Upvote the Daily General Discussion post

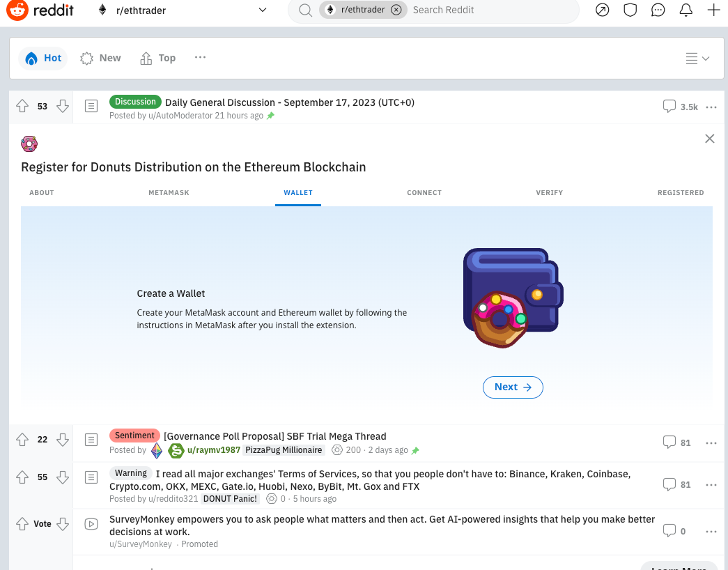pos(22,106)
